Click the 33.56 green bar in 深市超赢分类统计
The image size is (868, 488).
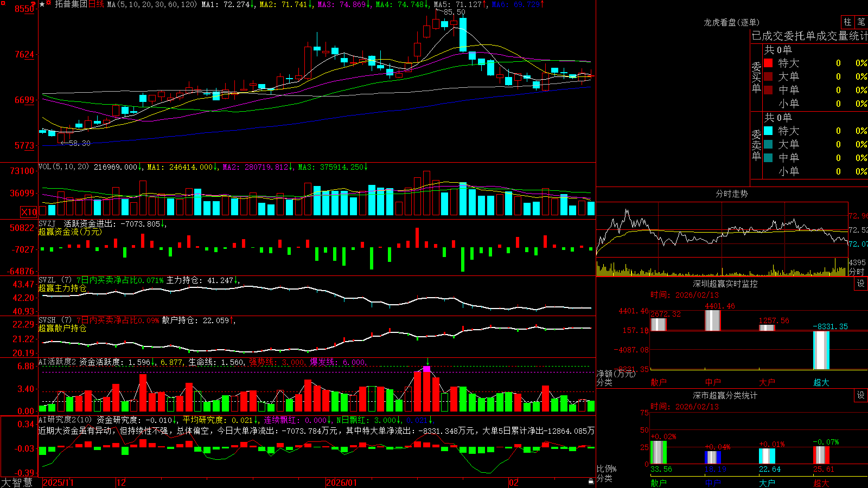click(659, 452)
